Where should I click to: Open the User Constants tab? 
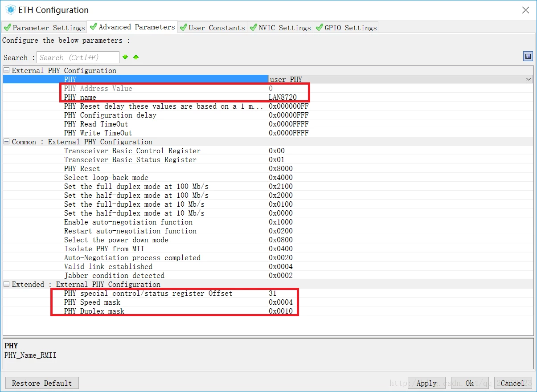coord(212,28)
